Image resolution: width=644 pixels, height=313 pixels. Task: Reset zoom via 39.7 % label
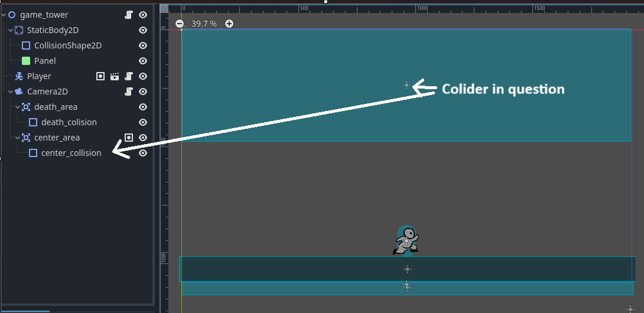(x=204, y=24)
